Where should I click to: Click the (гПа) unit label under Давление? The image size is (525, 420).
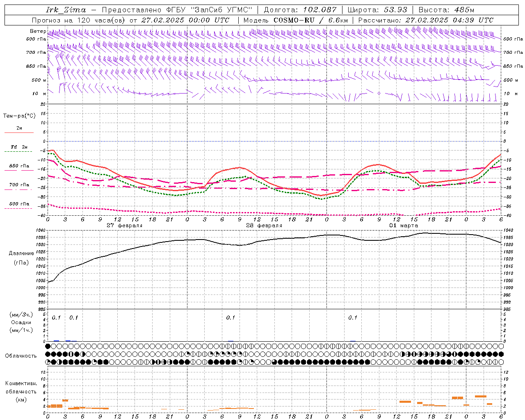[x=21, y=262]
